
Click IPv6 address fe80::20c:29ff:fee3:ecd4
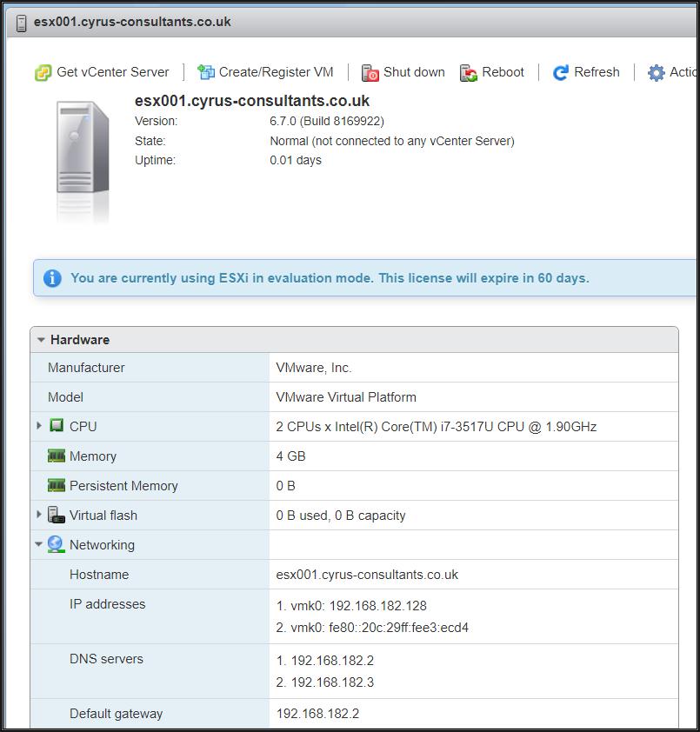(x=372, y=628)
